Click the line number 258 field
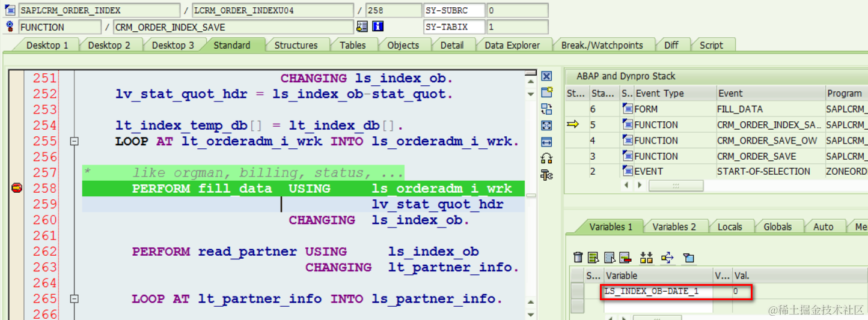This screenshot has height=320, width=868. pos(393,10)
